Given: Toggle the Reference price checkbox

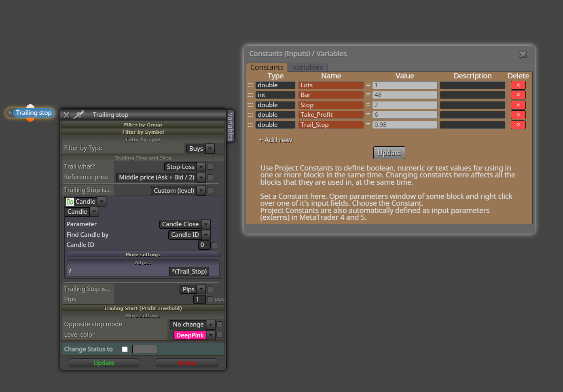Looking at the screenshot, I should click(210, 177).
